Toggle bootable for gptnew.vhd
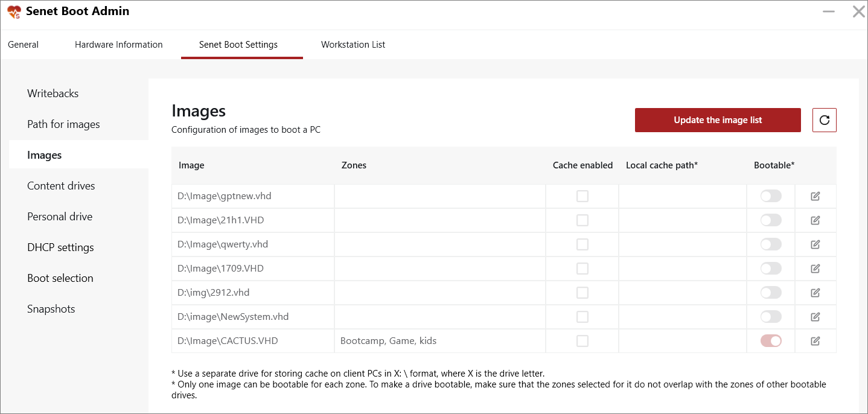 771,196
